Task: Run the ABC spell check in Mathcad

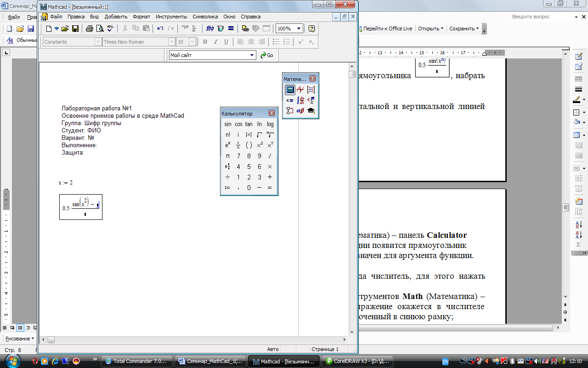Action: pyautogui.click(x=110, y=29)
